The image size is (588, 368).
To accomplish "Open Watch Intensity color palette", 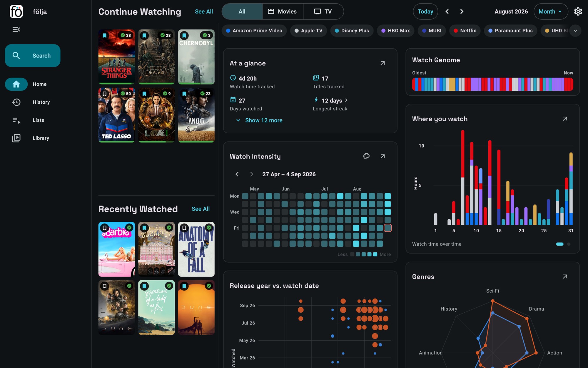I will pos(366,156).
